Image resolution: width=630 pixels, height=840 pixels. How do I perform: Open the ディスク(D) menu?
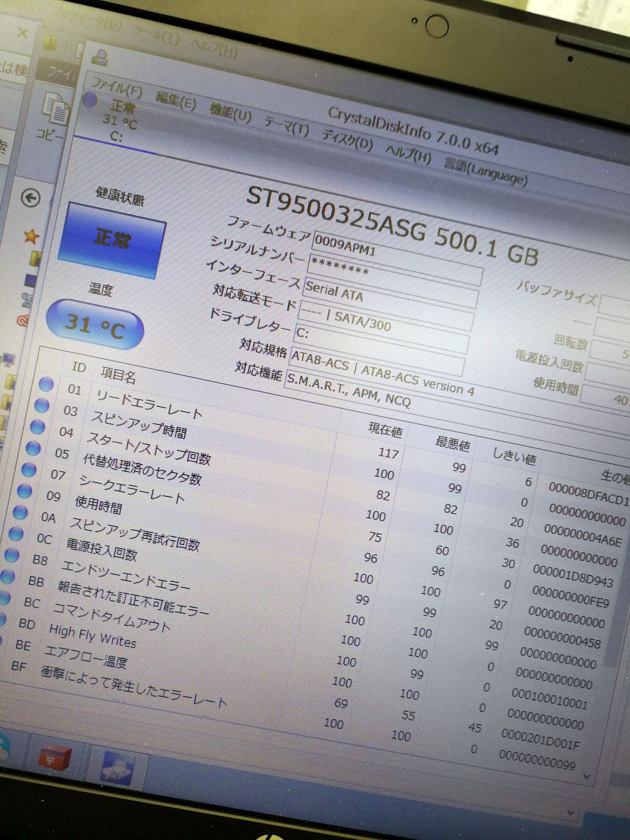click(x=347, y=140)
